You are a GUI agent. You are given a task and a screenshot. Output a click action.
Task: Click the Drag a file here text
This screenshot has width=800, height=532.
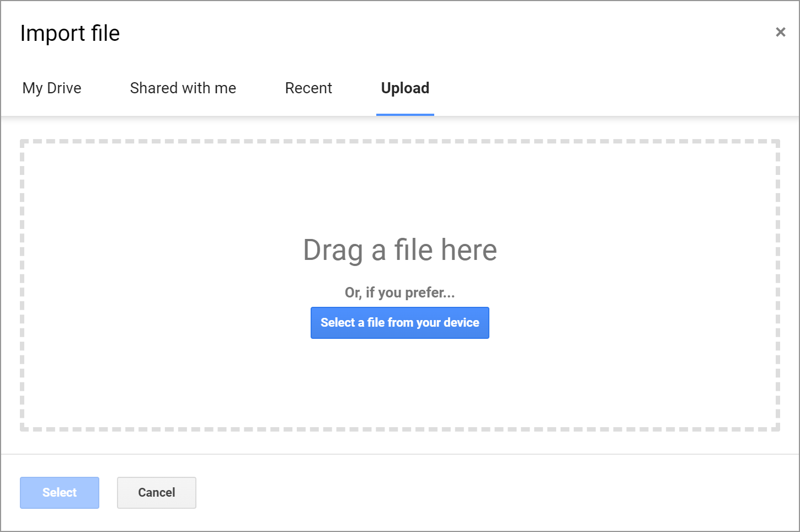pyautogui.click(x=399, y=250)
